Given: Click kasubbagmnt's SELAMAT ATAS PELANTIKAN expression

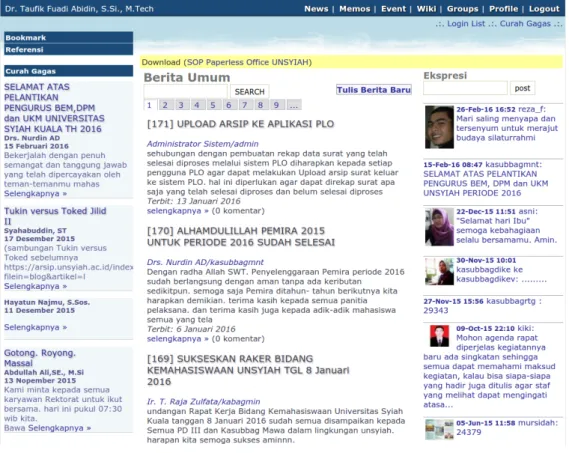Looking at the screenshot, I should [x=486, y=183].
